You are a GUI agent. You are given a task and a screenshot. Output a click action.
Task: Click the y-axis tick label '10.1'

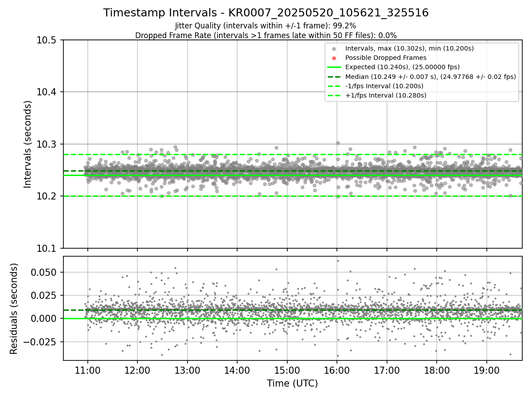pyautogui.click(x=47, y=248)
